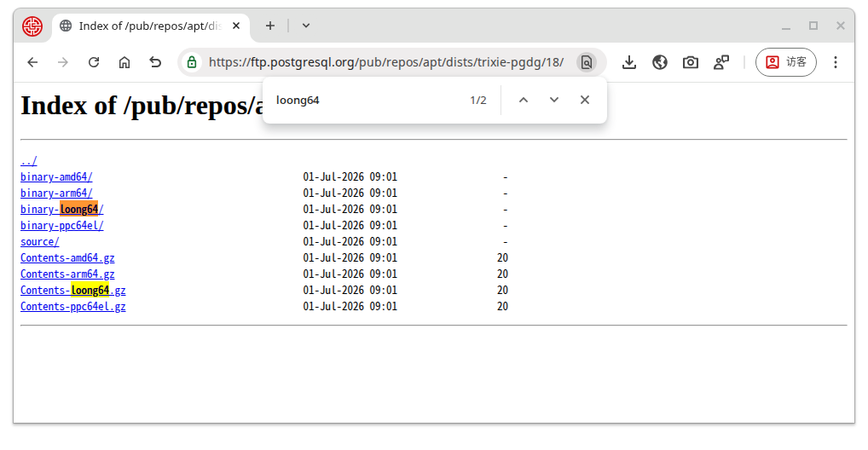This screenshot has width=868, height=450.
Task: Click the ftp.postgresql.org URL in address bar
Action: tap(386, 62)
